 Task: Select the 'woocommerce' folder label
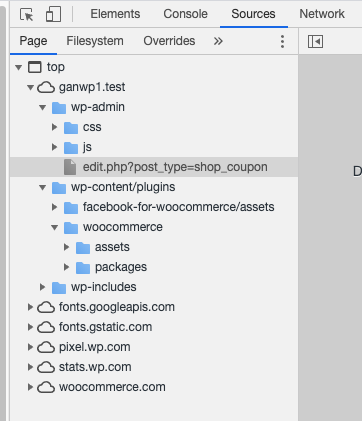(123, 227)
